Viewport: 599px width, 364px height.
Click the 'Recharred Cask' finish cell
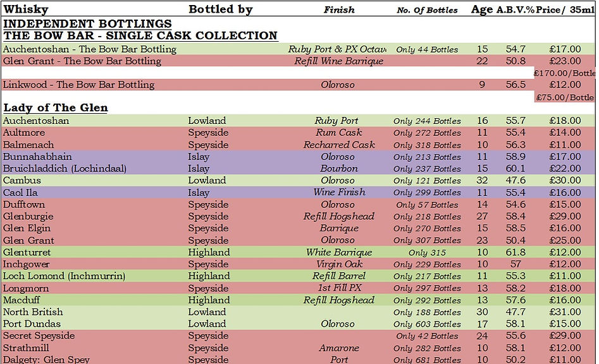pos(339,145)
